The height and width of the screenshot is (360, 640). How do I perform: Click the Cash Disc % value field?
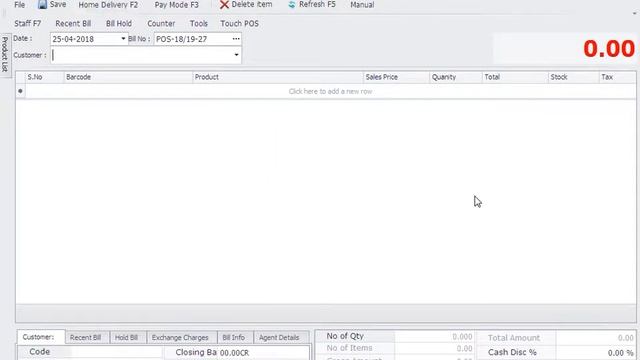tap(596, 353)
